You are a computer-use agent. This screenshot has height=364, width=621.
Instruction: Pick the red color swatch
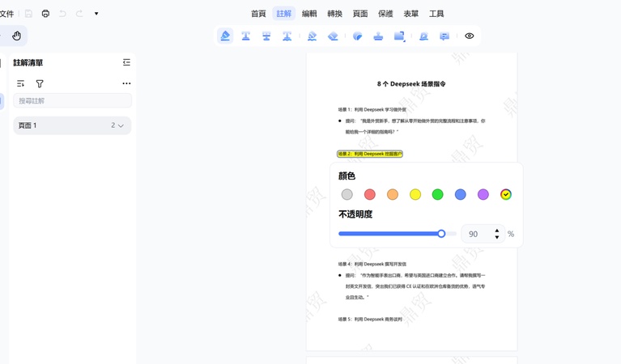tap(369, 194)
